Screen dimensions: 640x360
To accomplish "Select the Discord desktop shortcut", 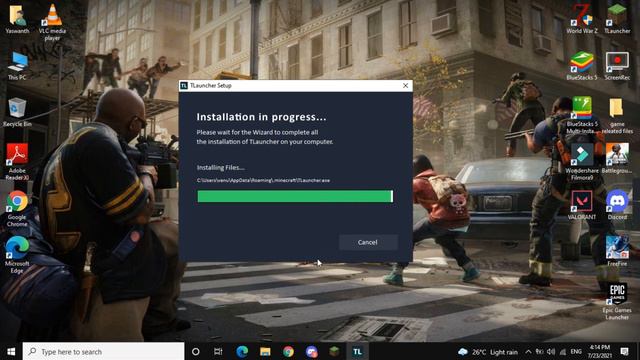I will click(617, 205).
